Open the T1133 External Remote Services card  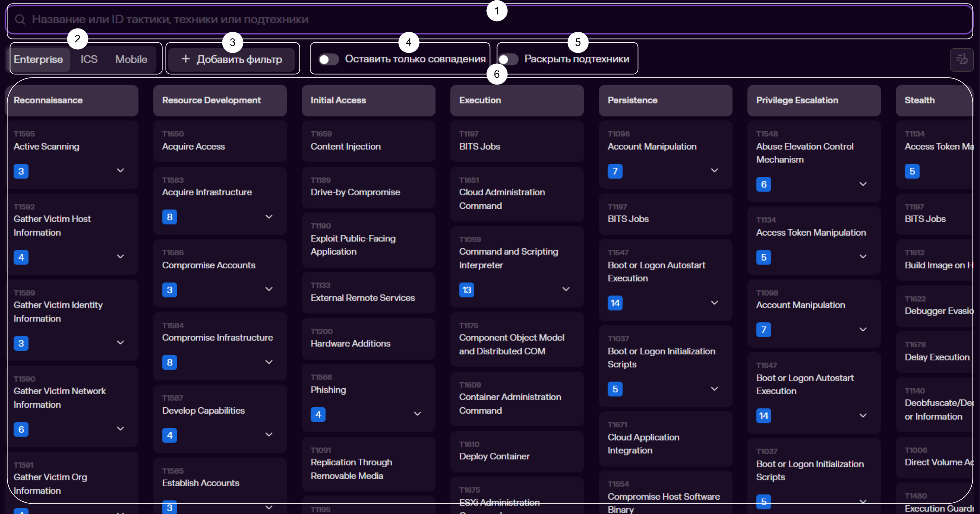(x=369, y=293)
